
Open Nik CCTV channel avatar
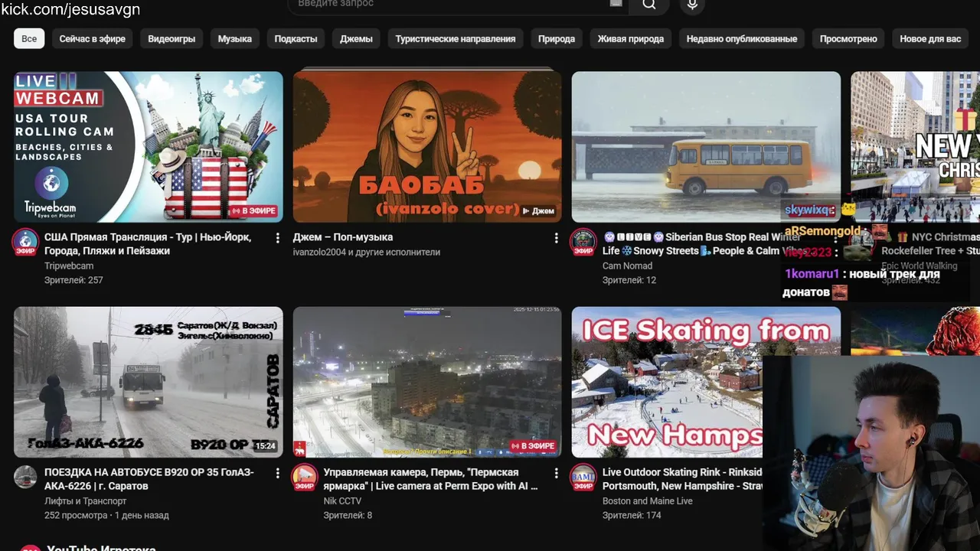pos(305,478)
